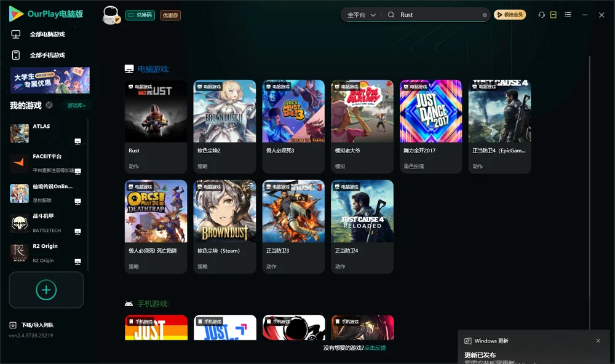Open the list menu icon in title bar
The image size is (615, 364).
[568, 15]
